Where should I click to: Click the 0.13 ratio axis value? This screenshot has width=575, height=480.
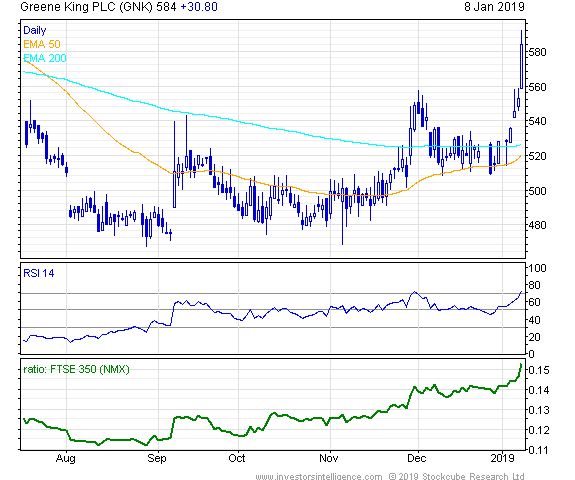539,410
